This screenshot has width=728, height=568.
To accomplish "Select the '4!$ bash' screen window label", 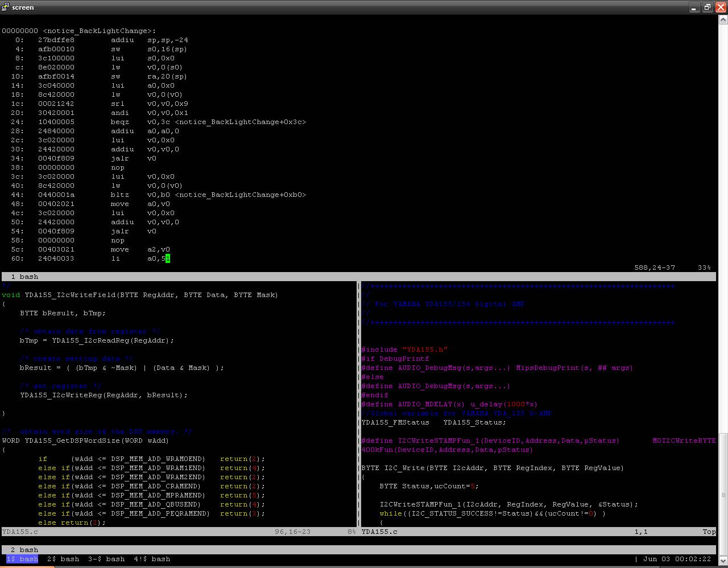I will pos(150,559).
